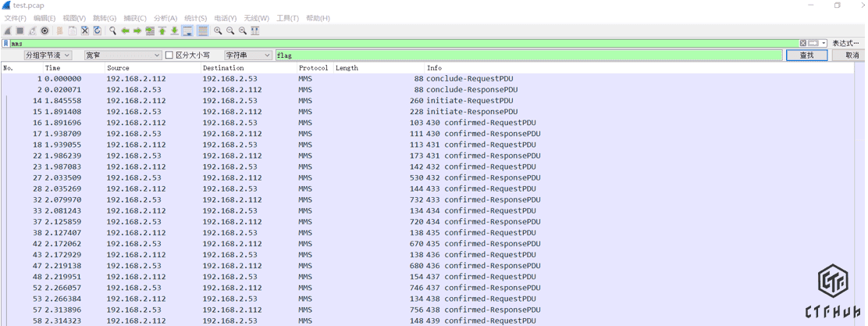Open the 统计(S) menu
This screenshot has width=868, height=326.
coord(195,18)
